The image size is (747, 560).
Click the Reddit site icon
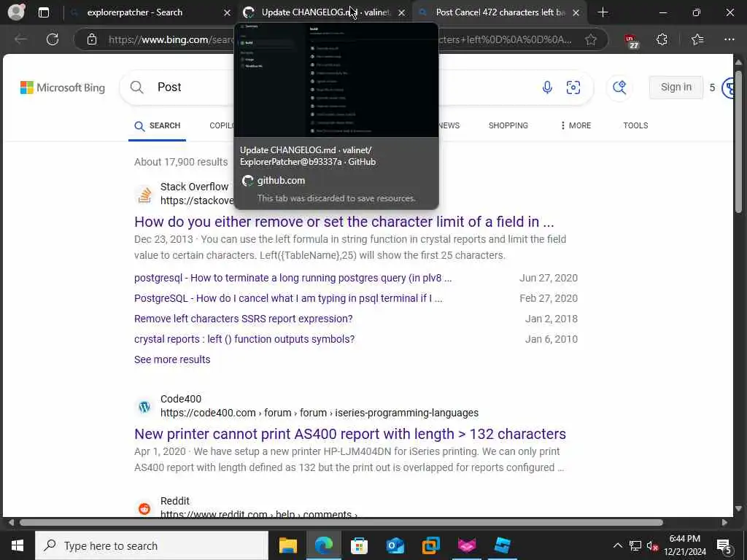(x=144, y=508)
